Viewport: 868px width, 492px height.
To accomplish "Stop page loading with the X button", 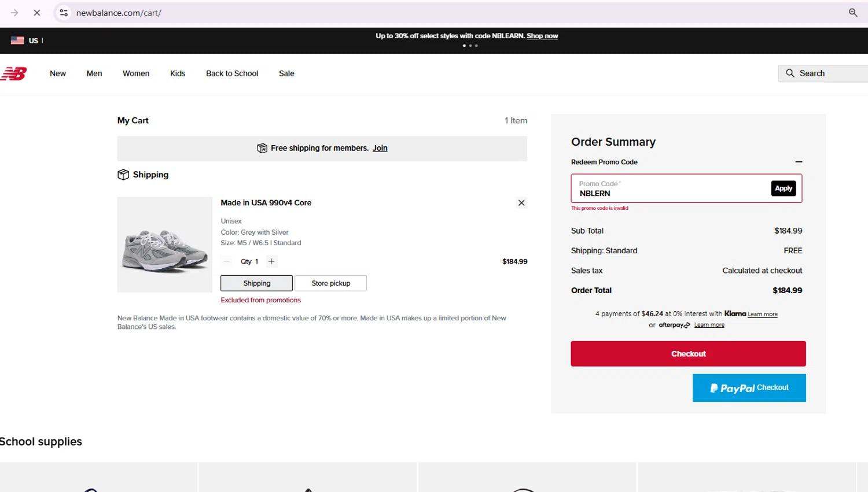I will tap(37, 13).
